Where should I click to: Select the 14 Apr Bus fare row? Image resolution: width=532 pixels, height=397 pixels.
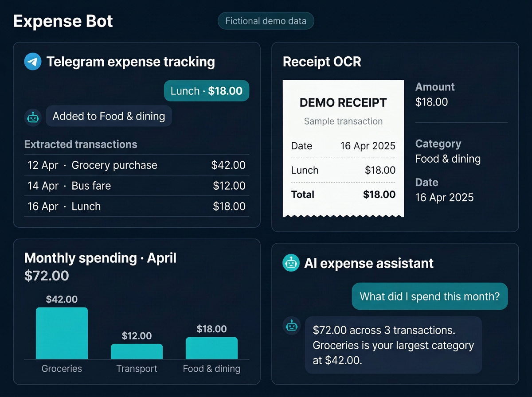(137, 186)
